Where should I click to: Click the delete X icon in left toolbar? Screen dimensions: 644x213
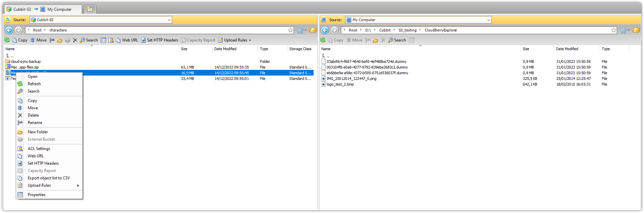(x=75, y=40)
